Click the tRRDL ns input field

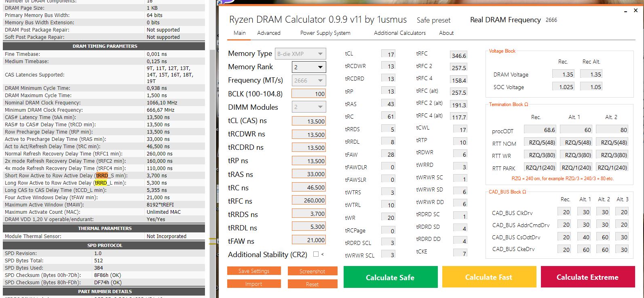pyautogui.click(x=309, y=227)
